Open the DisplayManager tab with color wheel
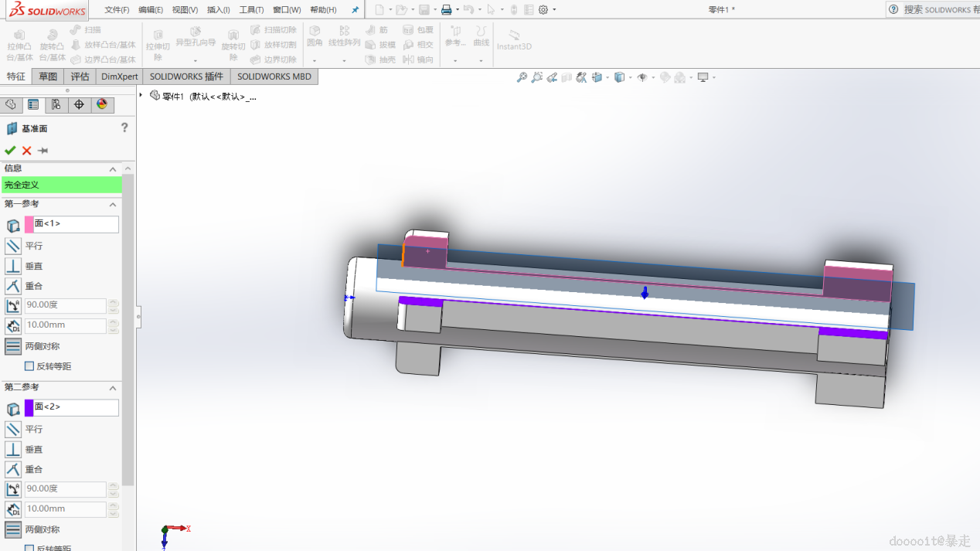The image size is (980, 551). (x=101, y=105)
